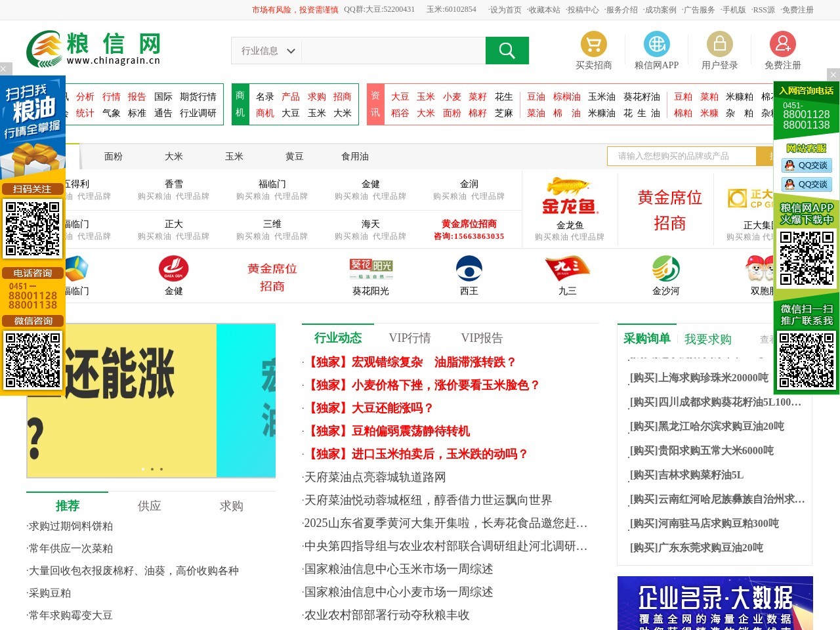Open purchase listing 上海求购珍珠米20000吨

tap(699, 377)
